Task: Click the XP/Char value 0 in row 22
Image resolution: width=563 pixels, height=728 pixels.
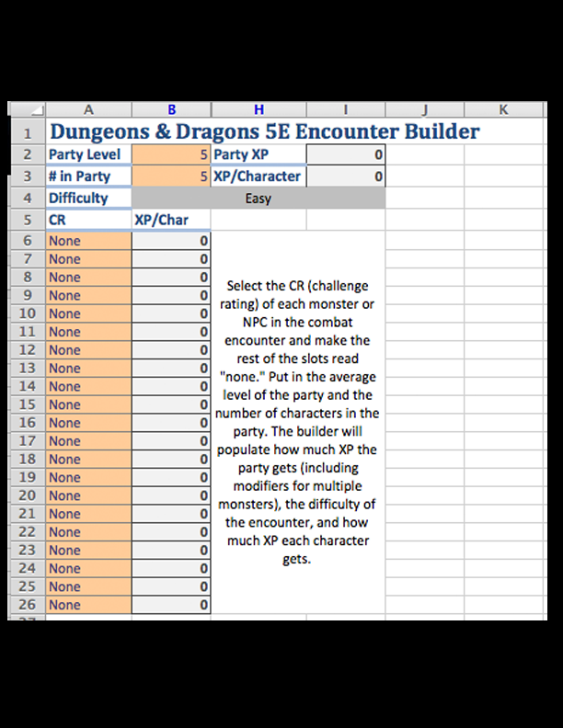Action: coord(171,532)
